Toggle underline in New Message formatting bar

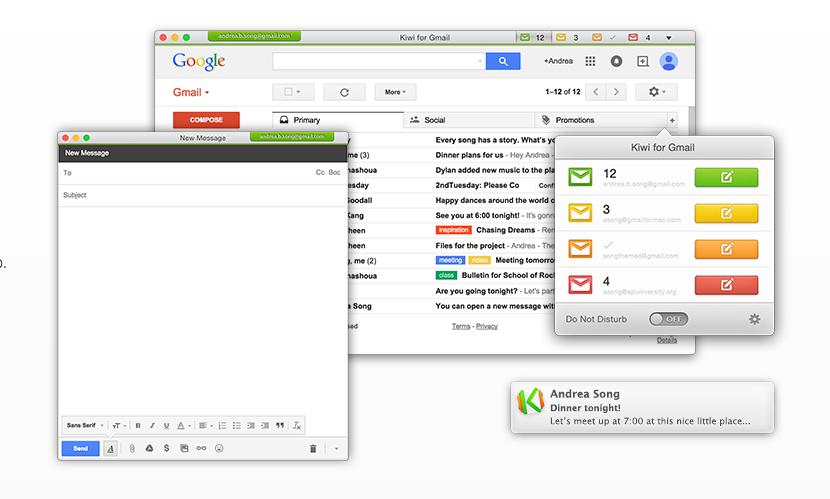coord(166,425)
